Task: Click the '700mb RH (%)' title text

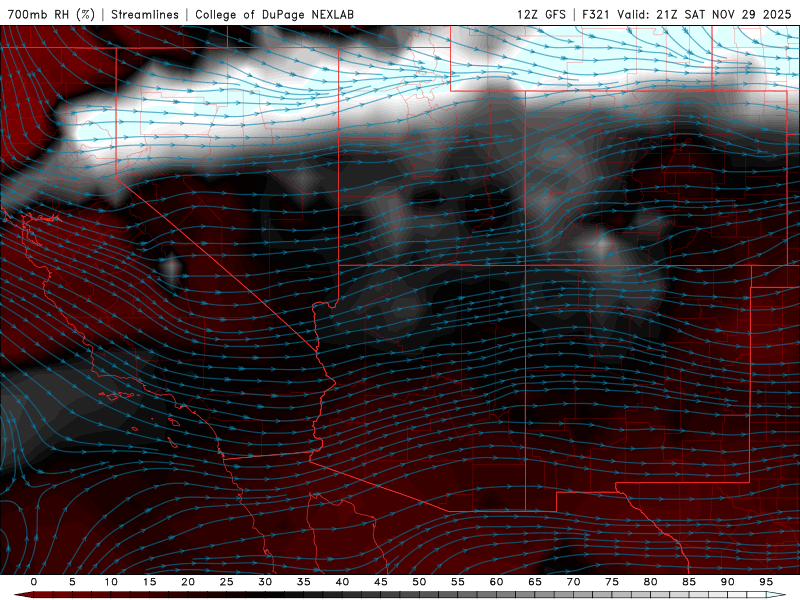Action: tap(51, 14)
